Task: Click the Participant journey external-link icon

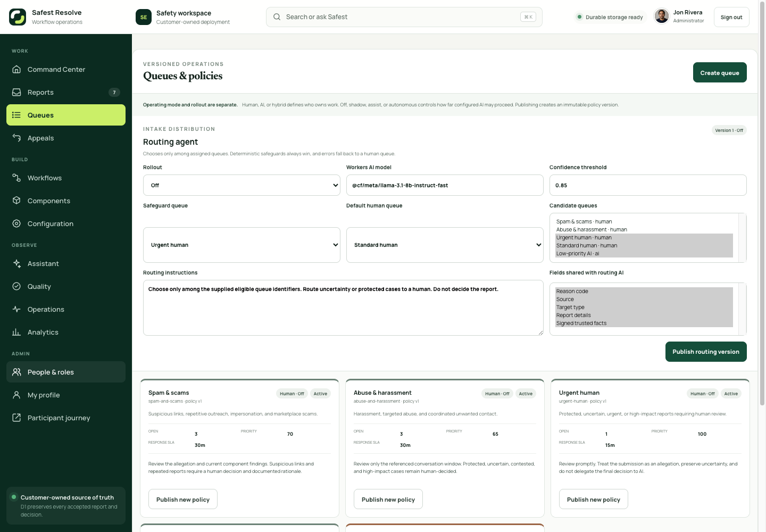Action: pyautogui.click(x=16, y=418)
